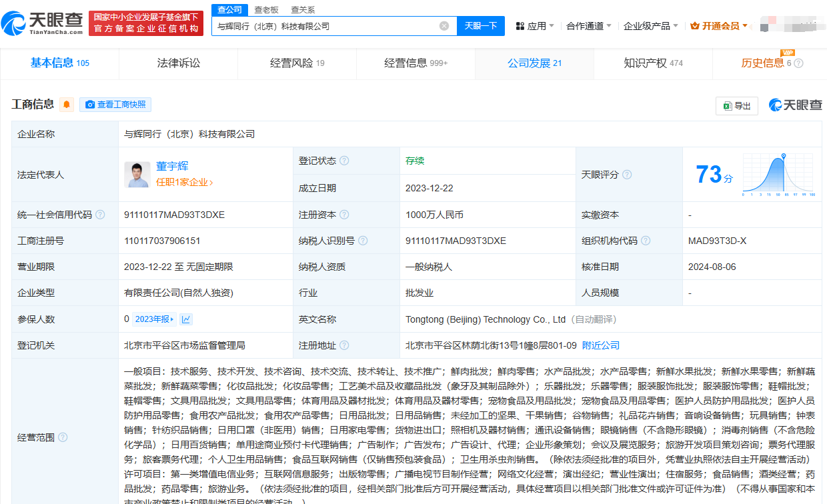827x504 pixels.
Task: Click the 组织机构代码 value MAD93T3D-X
Action: 718,241
